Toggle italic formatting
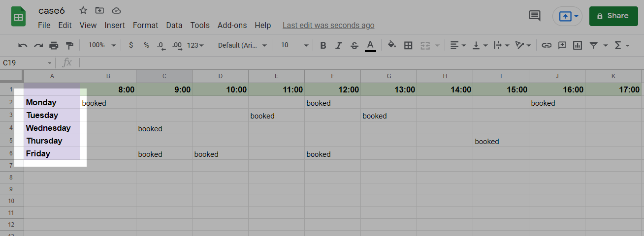Viewport: 644px width, 236px height. point(339,45)
